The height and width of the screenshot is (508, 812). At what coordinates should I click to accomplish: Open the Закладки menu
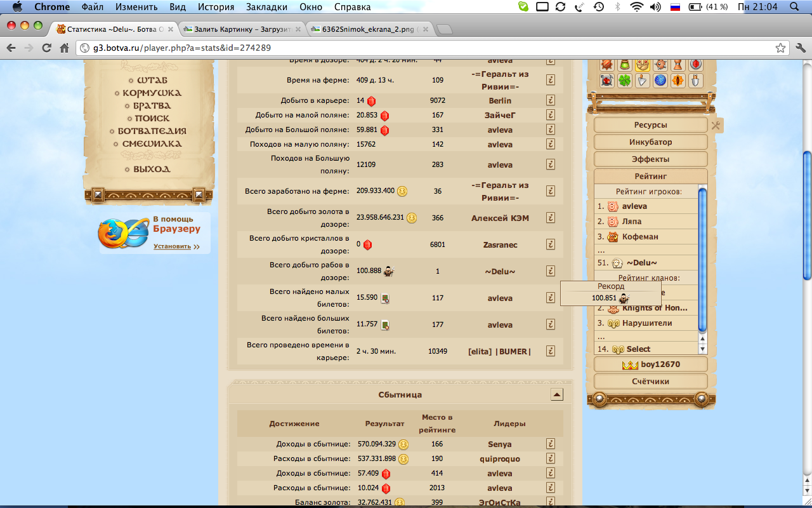268,7
